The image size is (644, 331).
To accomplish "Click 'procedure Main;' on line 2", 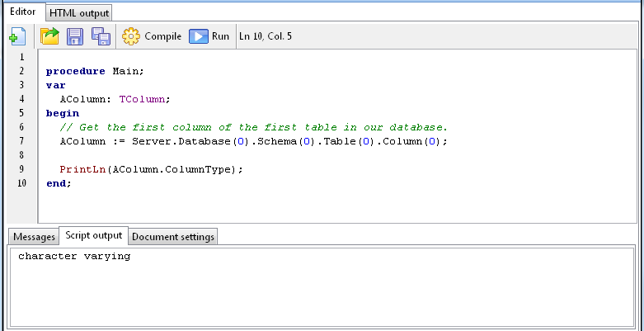I will point(95,72).
